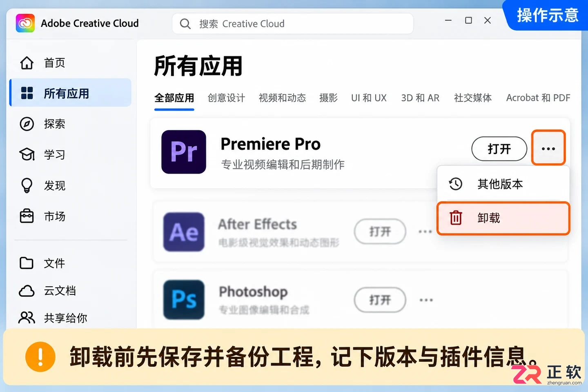The image size is (588, 392).
Task: Switch to the Acrobat 和 PDF tab
Action: click(x=538, y=98)
